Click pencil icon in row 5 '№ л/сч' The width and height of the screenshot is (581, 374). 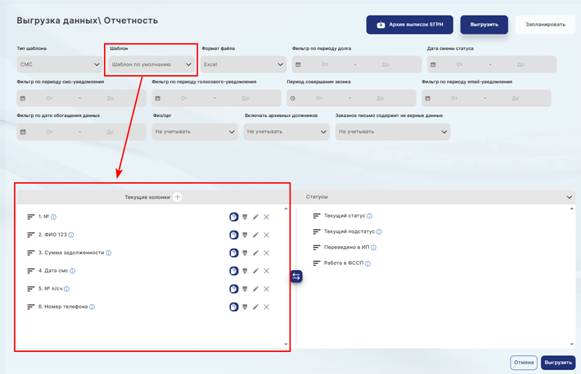tap(256, 289)
